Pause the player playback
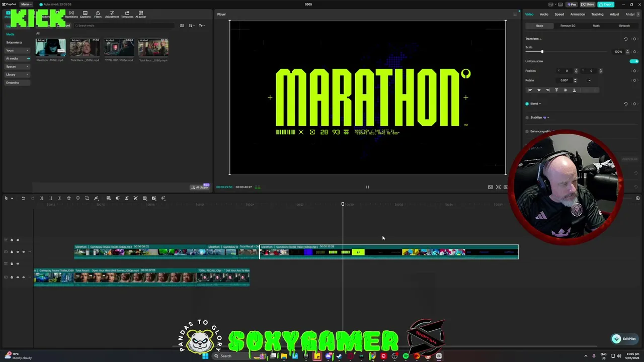 click(x=367, y=187)
